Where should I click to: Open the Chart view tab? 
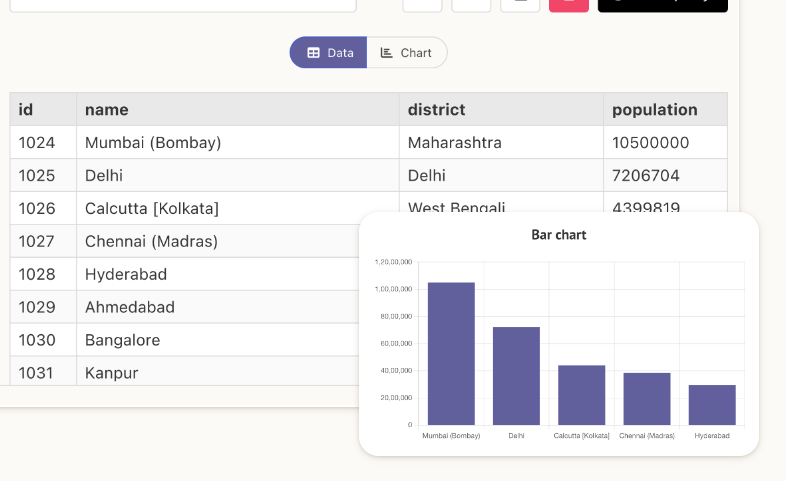(407, 53)
